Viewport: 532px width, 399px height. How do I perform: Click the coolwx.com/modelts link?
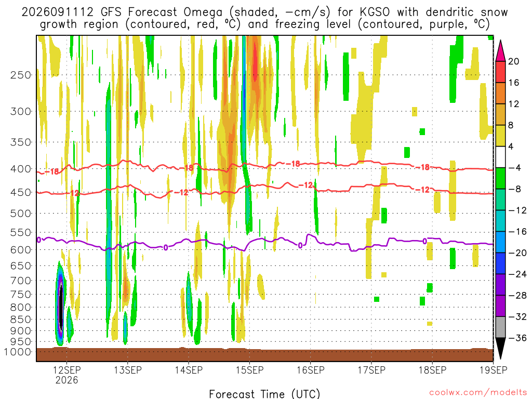pyautogui.click(x=478, y=393)
